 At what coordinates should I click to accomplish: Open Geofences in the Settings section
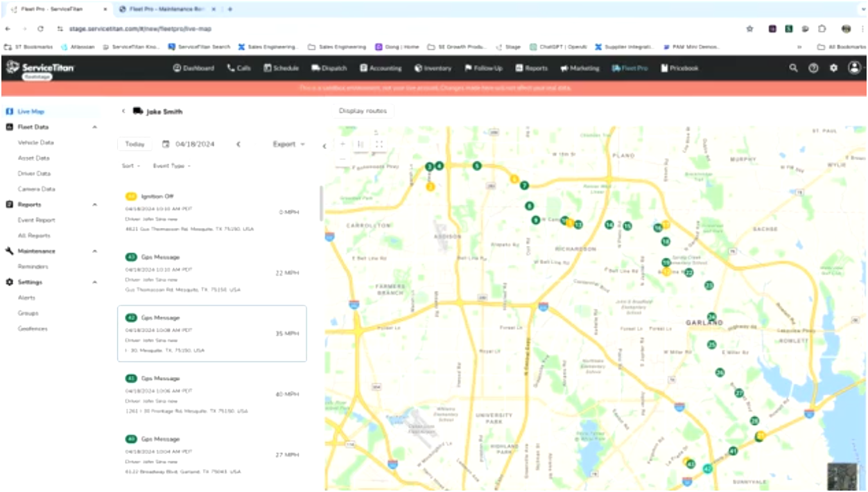tap(33, 328)
